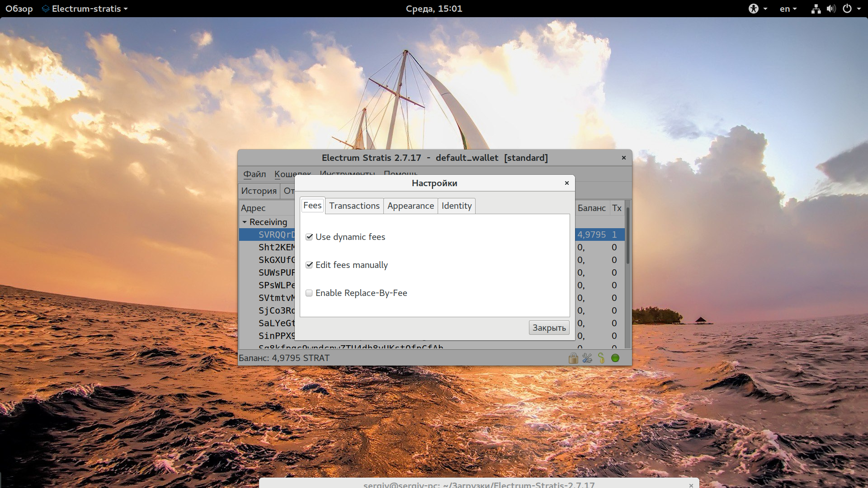868x488 pixels.
Task: Toggle the Edit fees manually checkbox
Action: (x=309, y=264)
